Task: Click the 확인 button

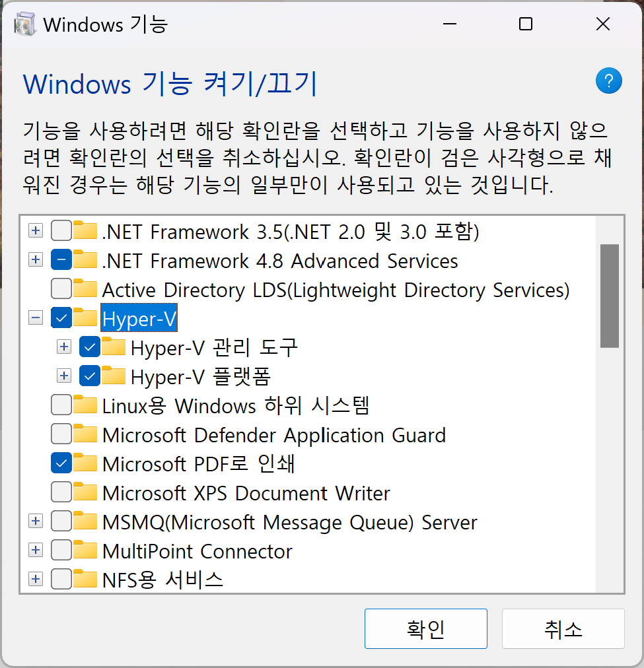Action: tap(425, 628)
